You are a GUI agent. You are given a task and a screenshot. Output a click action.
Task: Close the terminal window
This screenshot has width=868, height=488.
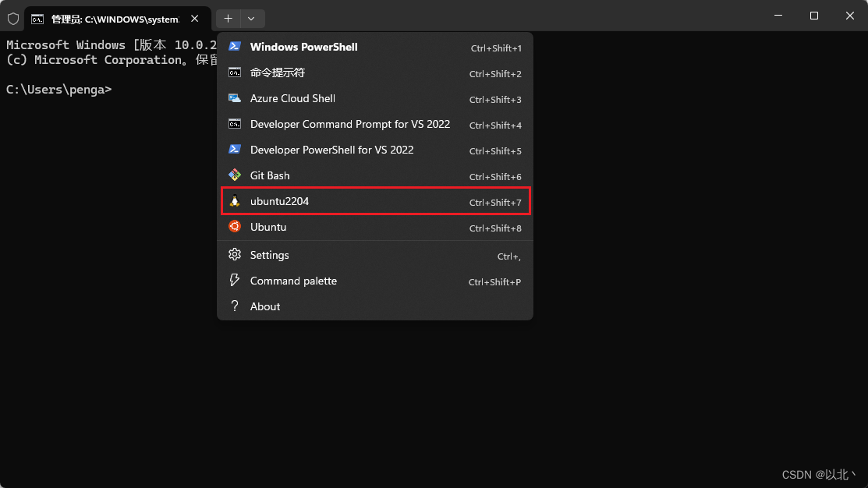pos(850,16)
